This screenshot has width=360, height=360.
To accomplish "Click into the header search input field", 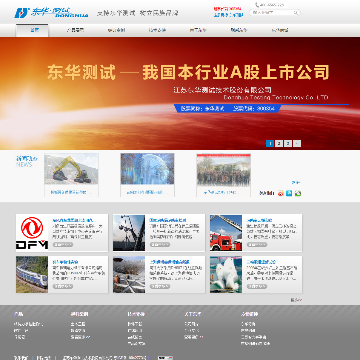I will [272, 13].
